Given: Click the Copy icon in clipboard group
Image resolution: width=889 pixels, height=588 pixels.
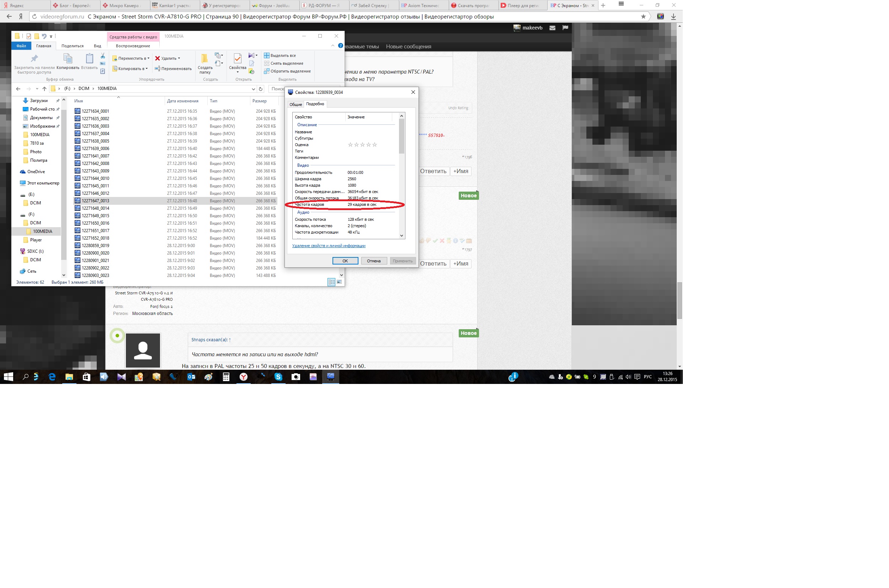Looking at the screenshot, I should (68, 59).
